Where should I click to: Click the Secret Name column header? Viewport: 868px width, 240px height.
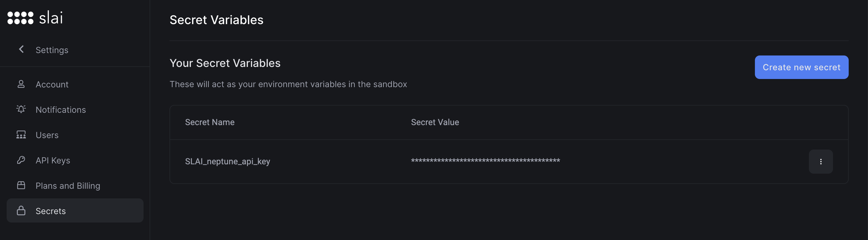[x=210, y=122]
